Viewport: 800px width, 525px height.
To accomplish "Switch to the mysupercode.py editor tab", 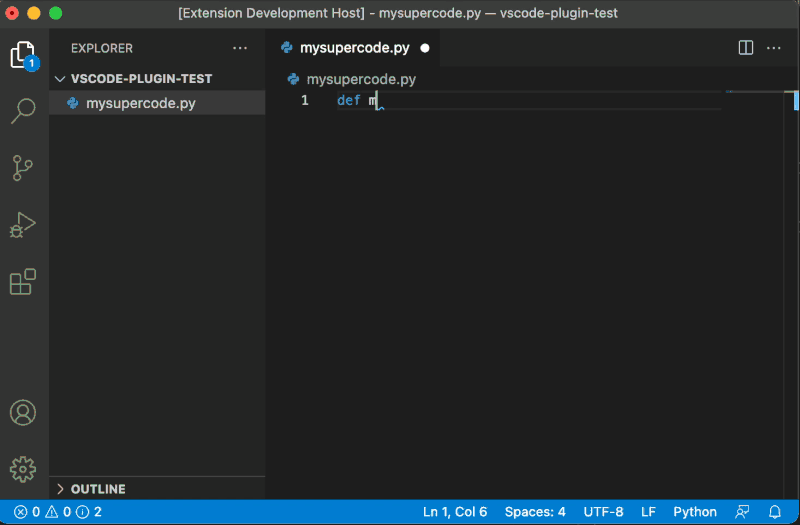I will coord(355,48).
